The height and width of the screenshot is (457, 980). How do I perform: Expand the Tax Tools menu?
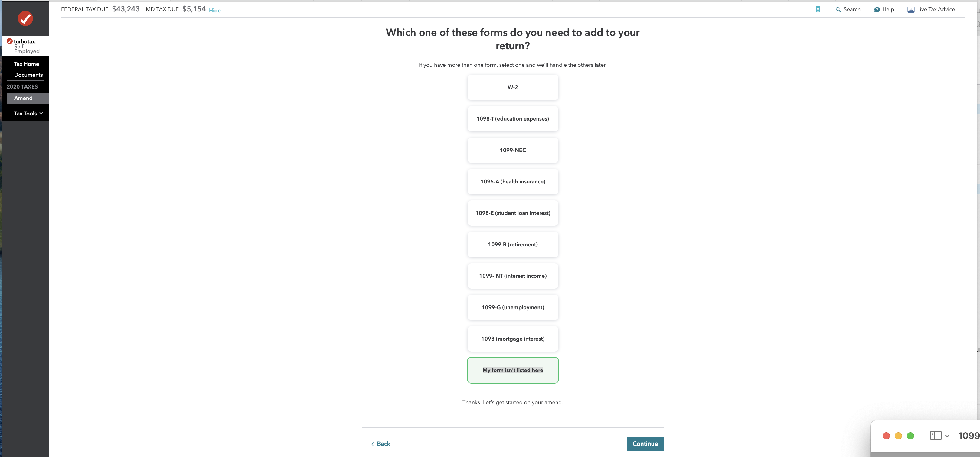click(28, 114)
